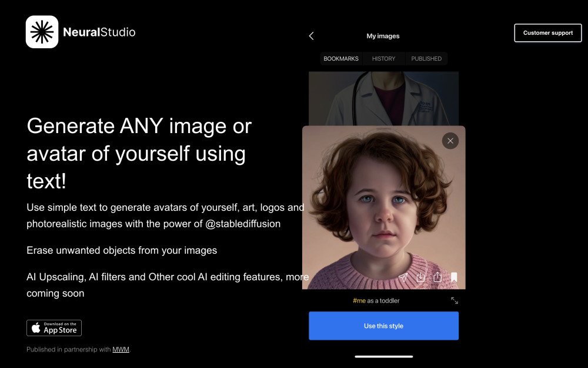
Task: Click the Download on the App Store badge
Action: coord(54,328)
